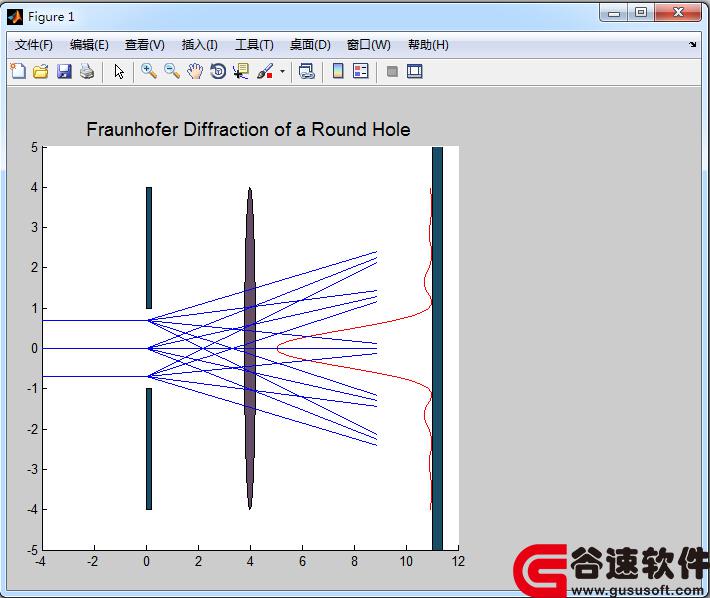
Task: Open a file with the folder icon
Action: click(x=41, y=71)
